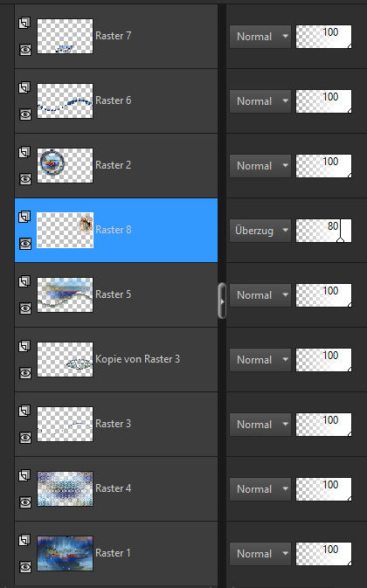This screenshot has width=367, height=588.
Task: Click the raster layer-type icon of Raster 2
Action: (x=24, y=152)
